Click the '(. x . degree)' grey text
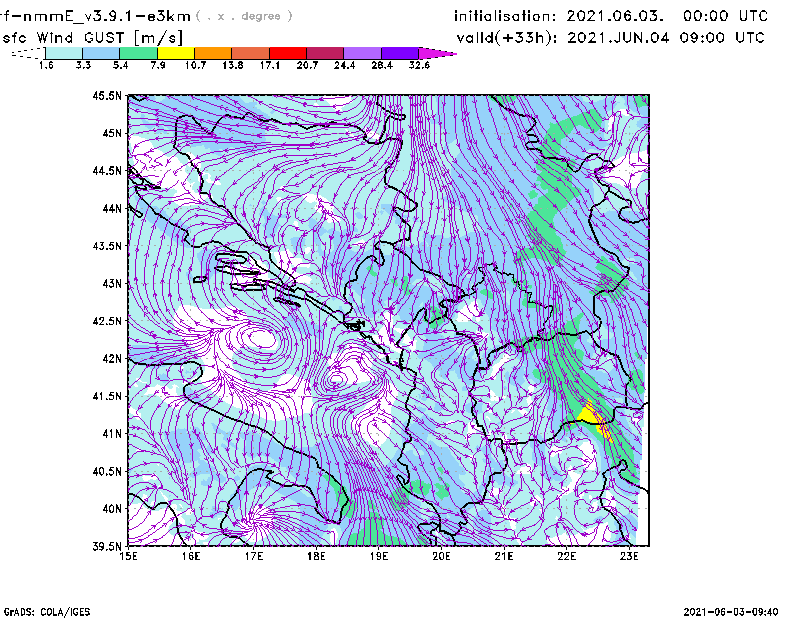This screenshot has height=618, width=800. [x=245, y=16]
